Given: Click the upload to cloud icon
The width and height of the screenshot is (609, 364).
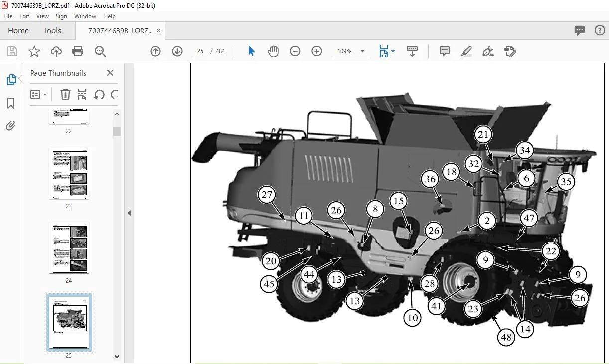Looking at the screenshot, I should pos(56,51).
